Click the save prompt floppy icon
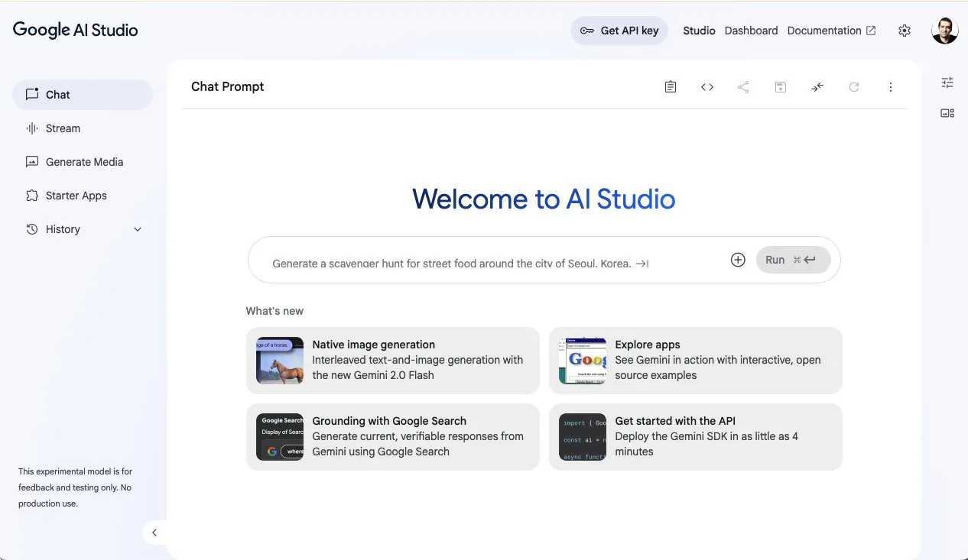Image resolution: width=968 pixels, height=560 pixels. [781, 87]
